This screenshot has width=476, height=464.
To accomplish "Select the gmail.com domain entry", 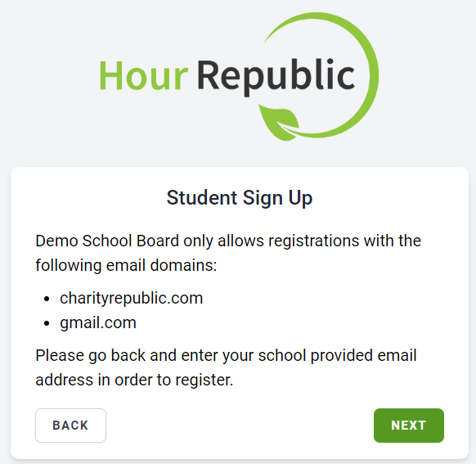I will pyautogui.click(x=98, y=323).
